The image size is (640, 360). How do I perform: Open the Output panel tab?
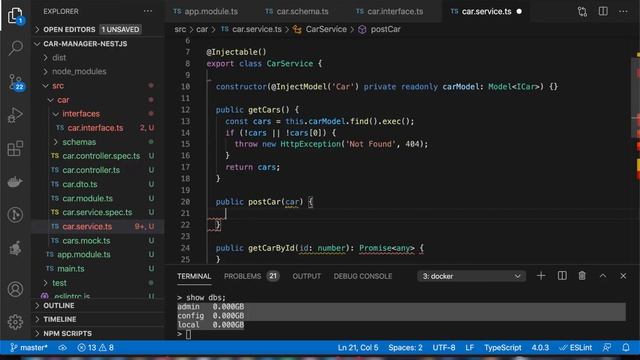point(307,276)
